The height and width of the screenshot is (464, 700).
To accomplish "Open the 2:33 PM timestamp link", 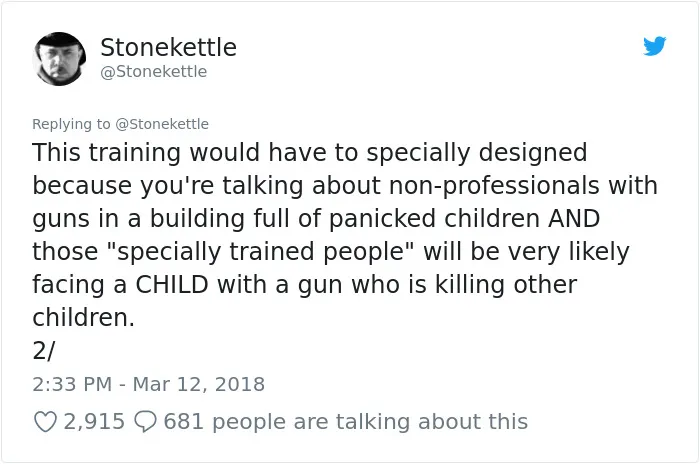I will [x=72, y=384].
